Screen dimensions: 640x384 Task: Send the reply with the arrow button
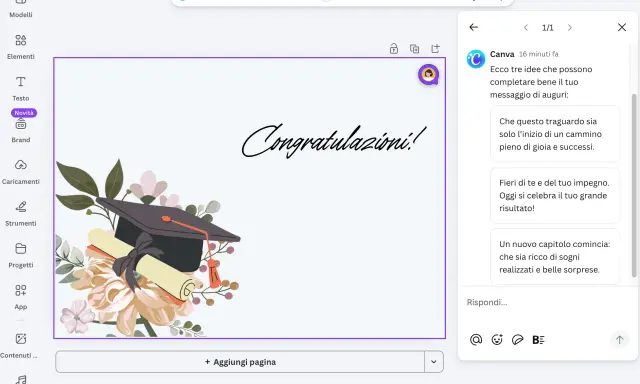[x=619, y=340]
